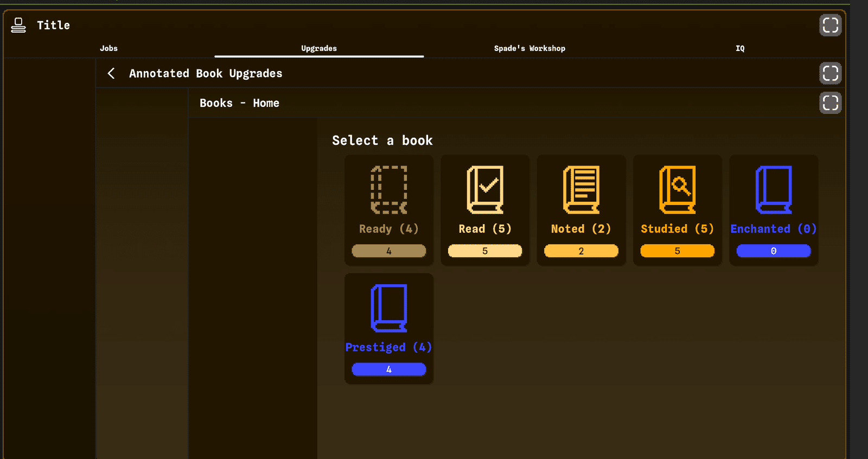Expand the Annotated Book Upgrades panel fullscreen

pos(831,73)
